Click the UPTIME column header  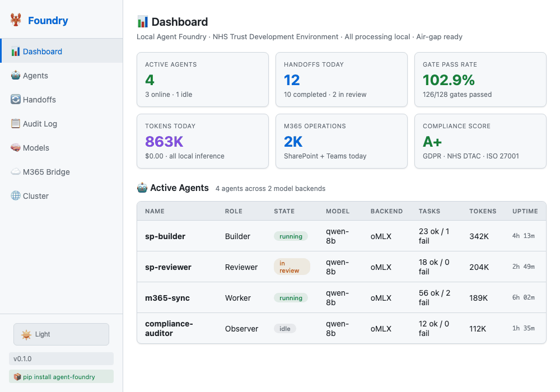click(x=525, y=211)
